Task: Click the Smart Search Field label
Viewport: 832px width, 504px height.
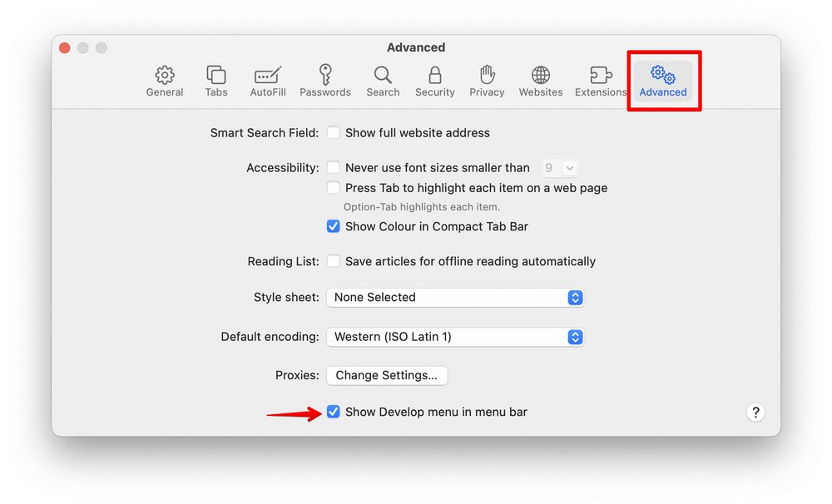Action: coord(265,133)
